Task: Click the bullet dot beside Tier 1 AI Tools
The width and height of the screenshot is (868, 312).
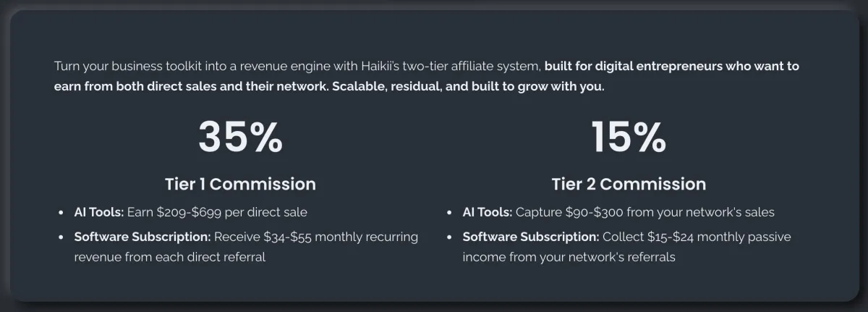Action: coord(61,214)
